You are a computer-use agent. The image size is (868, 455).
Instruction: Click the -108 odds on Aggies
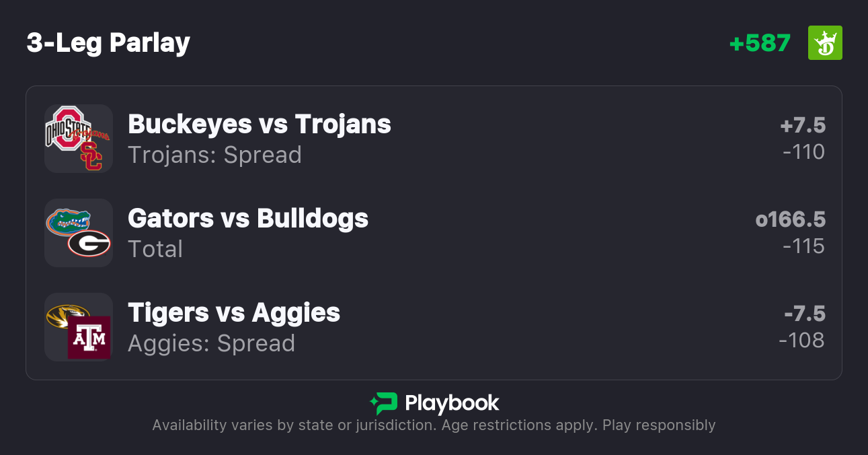click(x=802, y=341)
